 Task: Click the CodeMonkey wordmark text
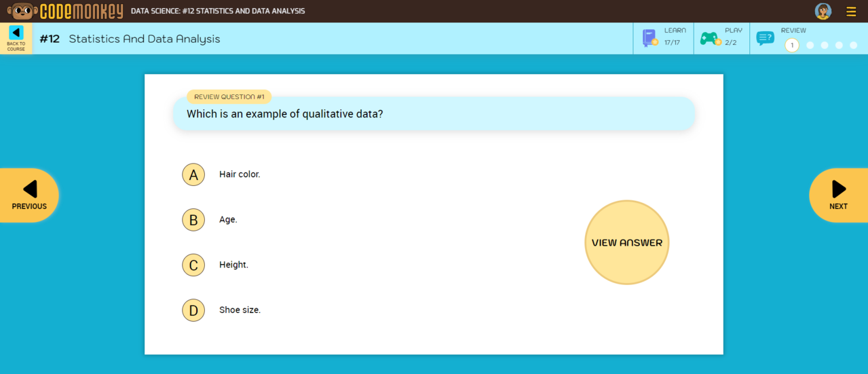coord(81,12)
